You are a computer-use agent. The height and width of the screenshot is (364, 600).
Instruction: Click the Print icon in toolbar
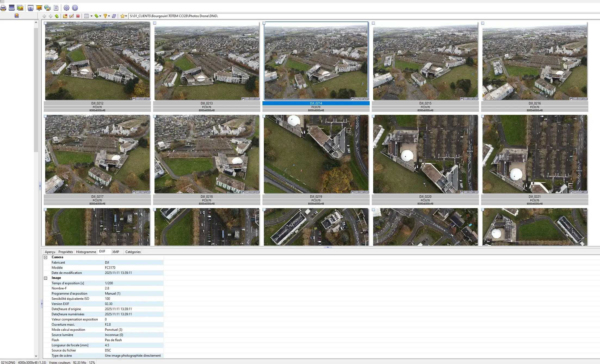tap(3, 8)
